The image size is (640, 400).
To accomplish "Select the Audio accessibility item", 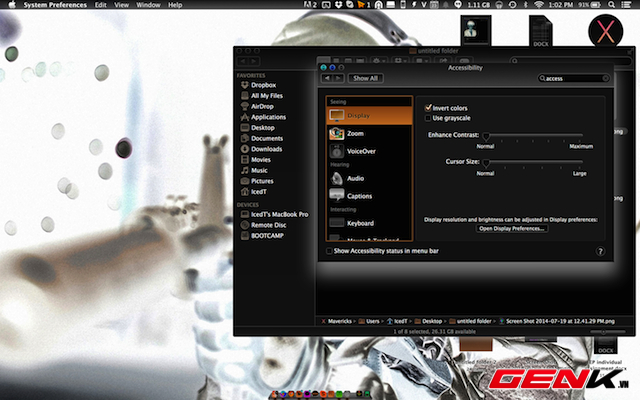I will pos(369,178).
